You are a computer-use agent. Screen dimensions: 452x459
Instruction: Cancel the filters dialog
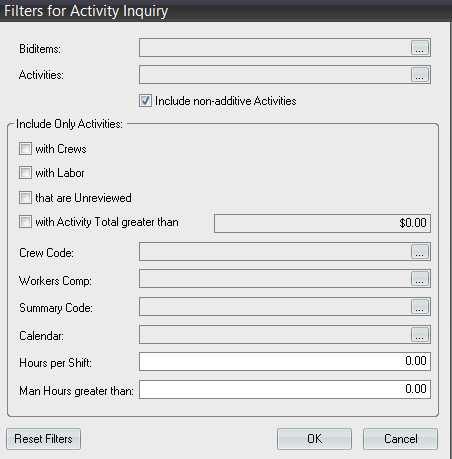tap(400, 439)
